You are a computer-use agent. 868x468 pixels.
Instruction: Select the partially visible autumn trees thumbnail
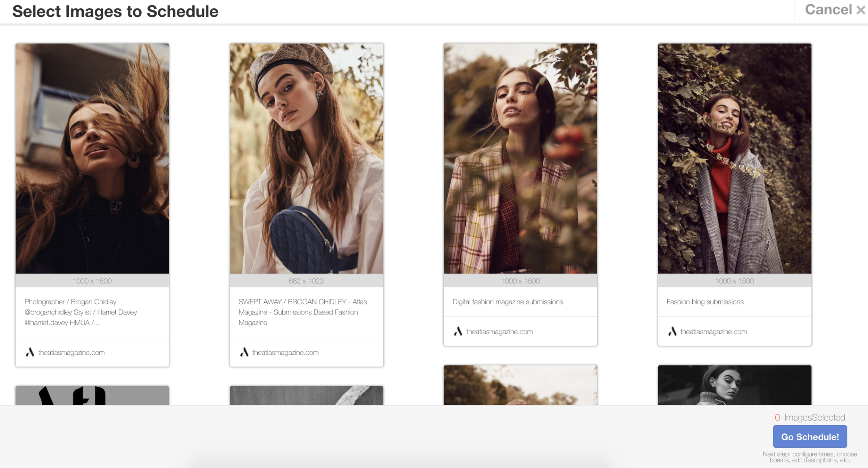pos(520,385)
